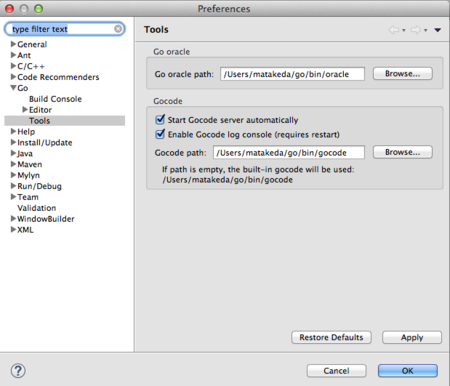This screenshot has width=450, height=386.
Task: Toggle Enable Gocode log console checkbox
Action: click(160, 134)
